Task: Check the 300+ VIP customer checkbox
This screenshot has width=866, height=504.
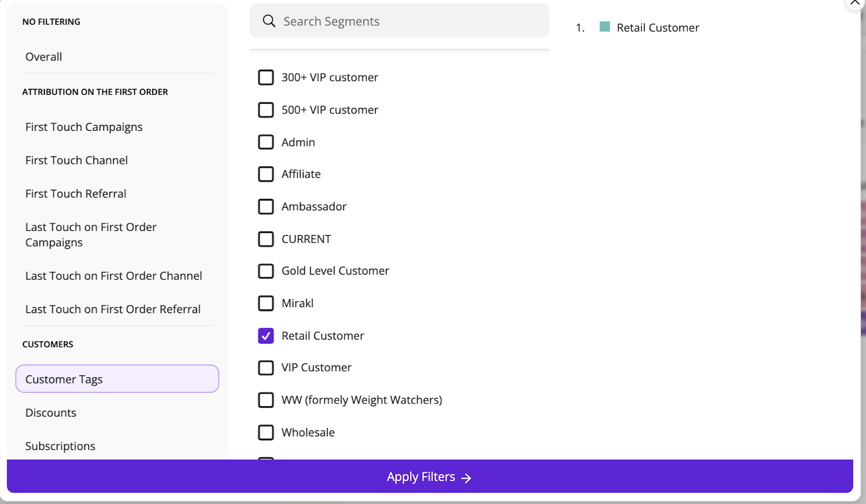Action: click(x=266, y=77)
